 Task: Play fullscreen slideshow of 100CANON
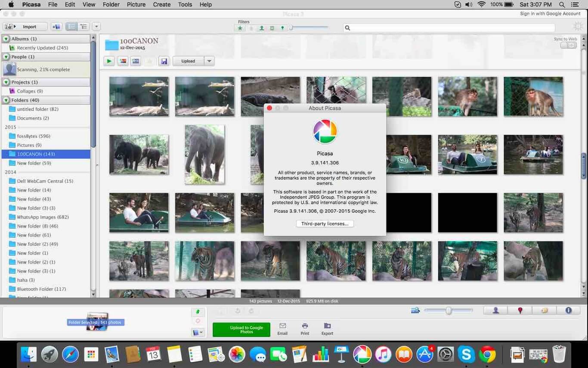(x=109, y=61)
